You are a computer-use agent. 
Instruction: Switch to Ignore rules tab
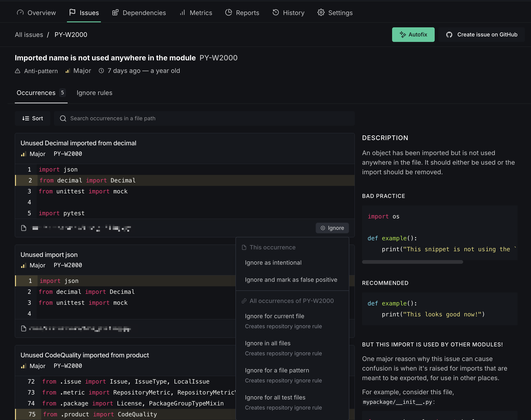pos(94,93)
